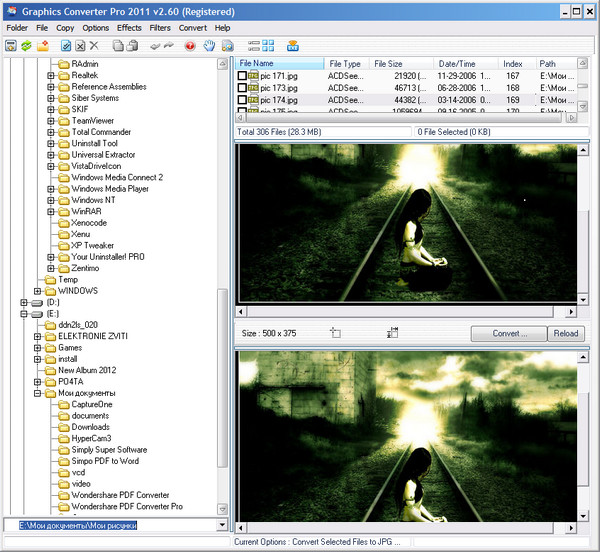Open the Effects menu
Screen dimensions: 600x552
(129, 28)
